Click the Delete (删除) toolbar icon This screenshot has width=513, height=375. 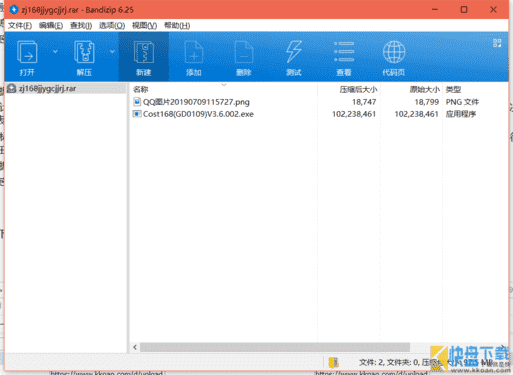click(x=244, y=52)
